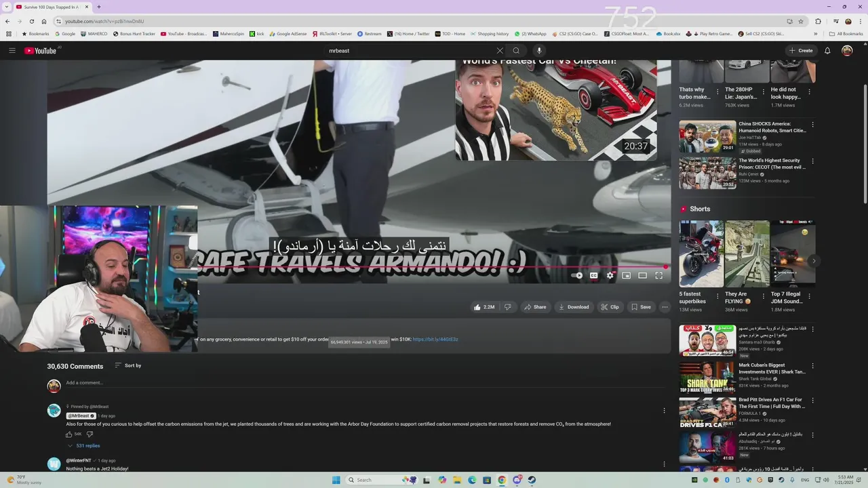
Task: Open Microsoft Edge from the taskbar
Action: (x=472, y=480)
